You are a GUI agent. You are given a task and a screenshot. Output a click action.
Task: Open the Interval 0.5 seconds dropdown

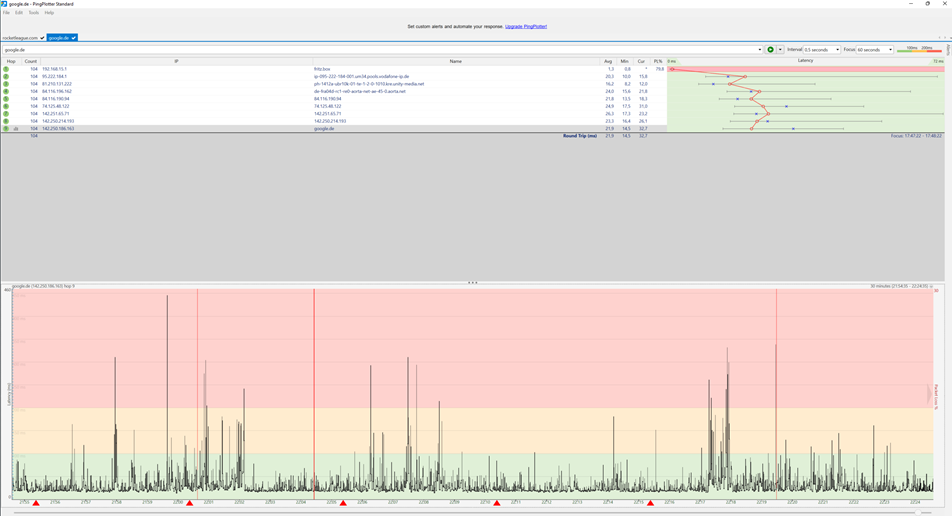[821, 50]
